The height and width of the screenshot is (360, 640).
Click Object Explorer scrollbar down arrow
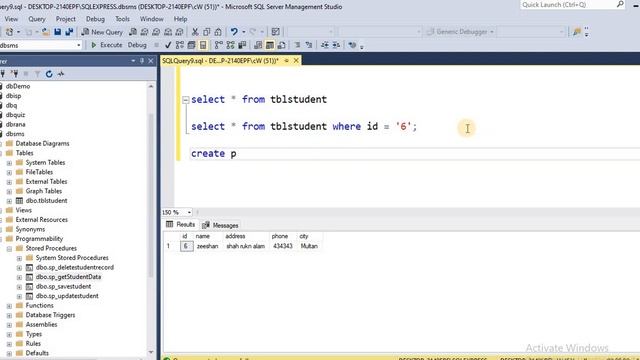coord(151,352)
